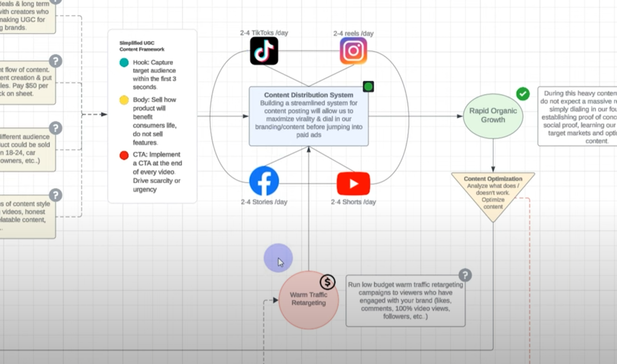
Task: Click the YouTube logo icon
Action: click(353, 184)
